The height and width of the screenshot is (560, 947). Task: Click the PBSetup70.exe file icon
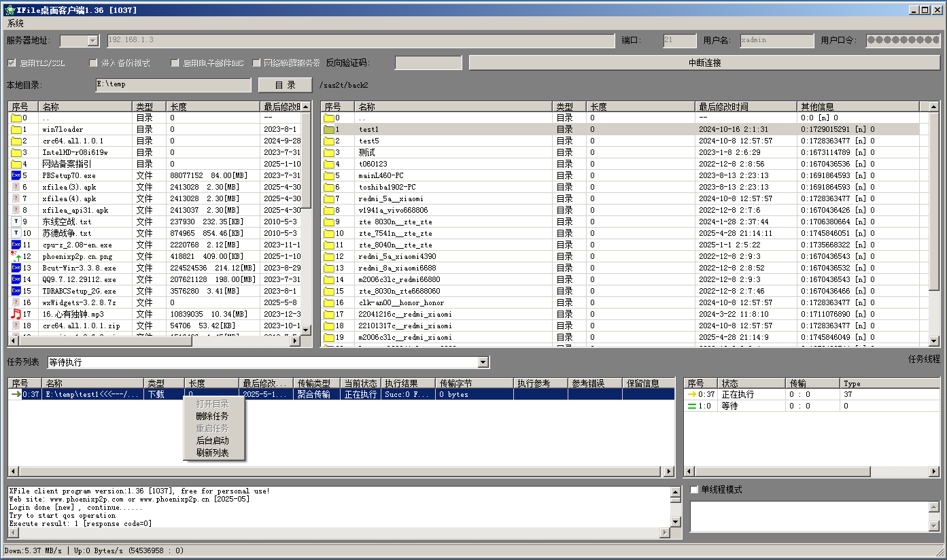point(16,175)
